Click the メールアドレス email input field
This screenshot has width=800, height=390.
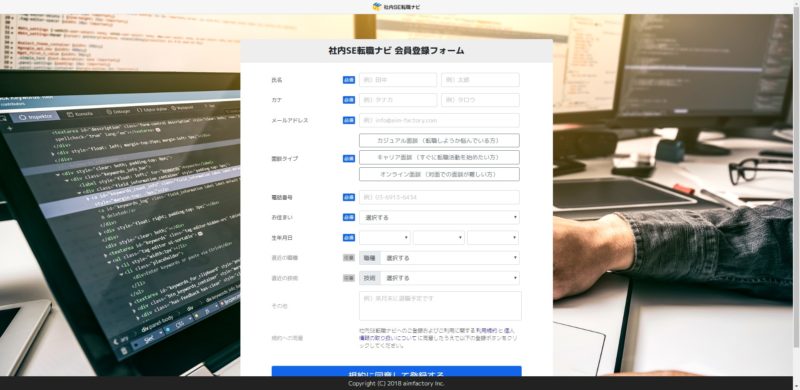point(439,120)
